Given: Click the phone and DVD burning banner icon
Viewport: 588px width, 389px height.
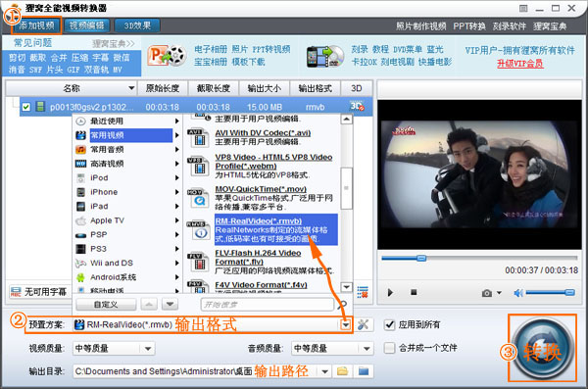Looking at the screenshot, I should [x=325, y=57].
